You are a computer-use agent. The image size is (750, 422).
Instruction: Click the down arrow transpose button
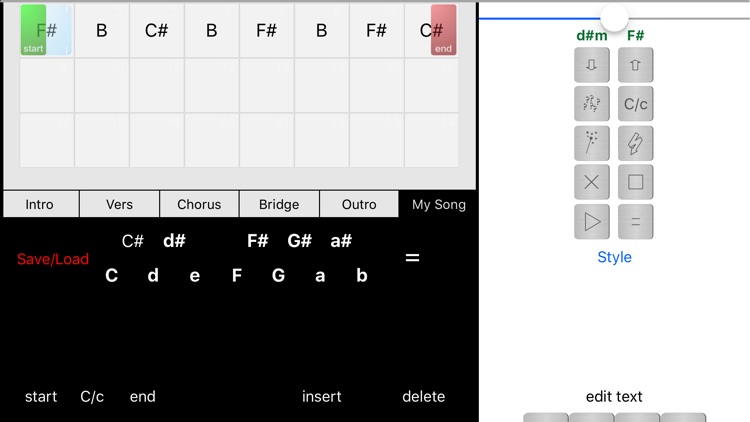(x=592, y=65)
